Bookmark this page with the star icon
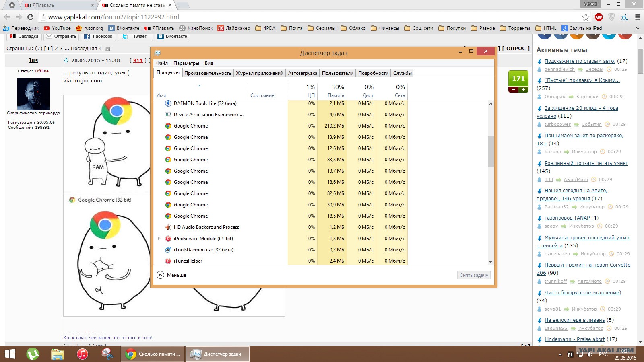The image size is (644, 362). click(586, 17)
